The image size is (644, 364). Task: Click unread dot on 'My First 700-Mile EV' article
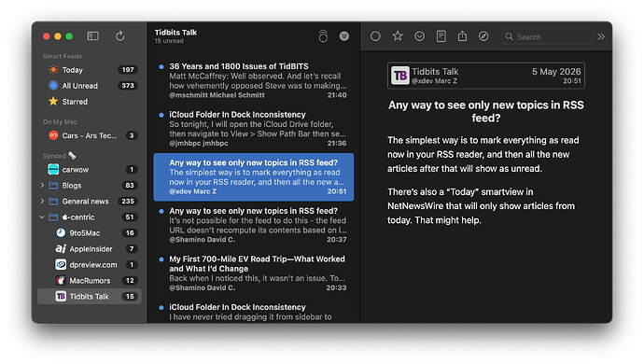pos(161,259)
